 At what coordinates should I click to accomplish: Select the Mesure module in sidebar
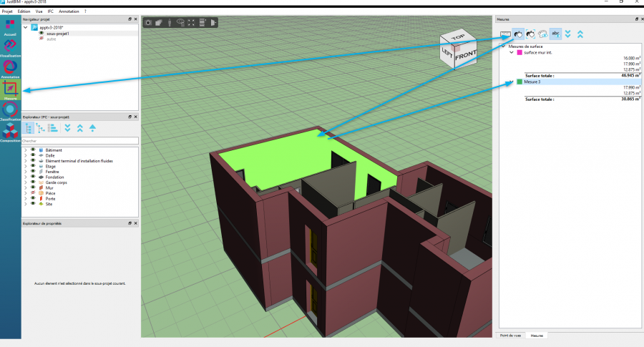click(10, 90)
